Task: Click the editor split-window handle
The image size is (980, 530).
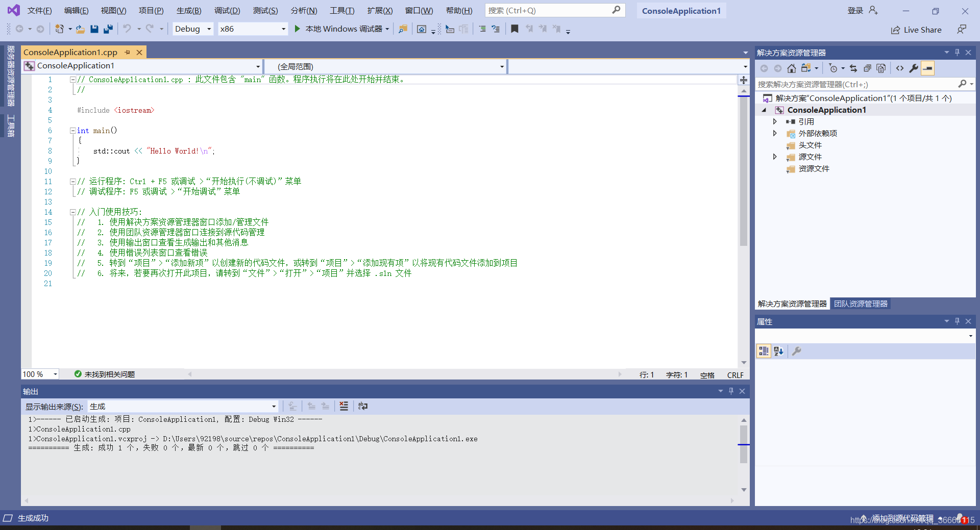Action: (744, 80)
